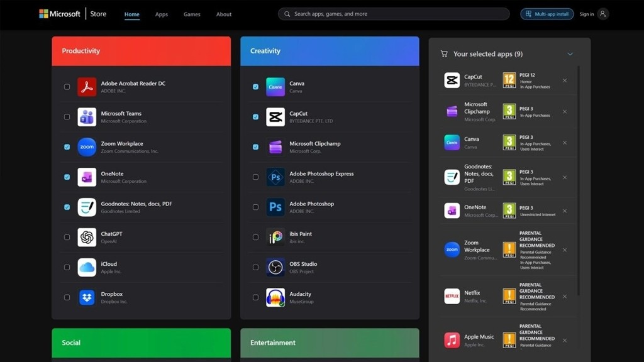Switch to the Games tab
The height and width of the screenshot is (362, 644).
coord(192,14)
